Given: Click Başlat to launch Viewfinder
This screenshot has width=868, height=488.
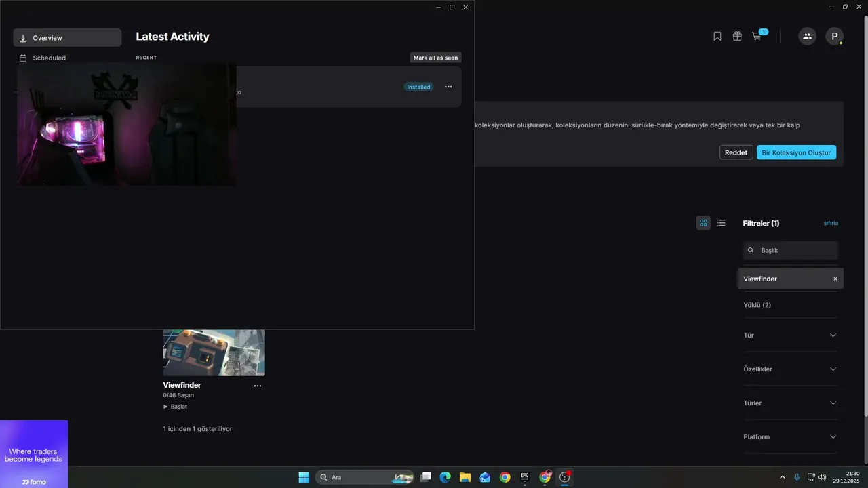Looking at the screenshot, I should pyautogui.click(x=175, y=407).
